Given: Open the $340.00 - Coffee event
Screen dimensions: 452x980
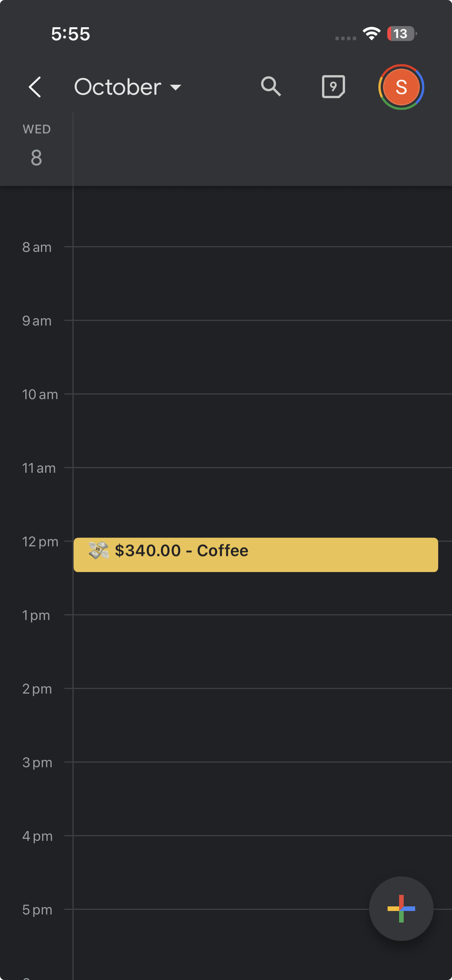Looking at the screenshot, I should click(256, 555).
